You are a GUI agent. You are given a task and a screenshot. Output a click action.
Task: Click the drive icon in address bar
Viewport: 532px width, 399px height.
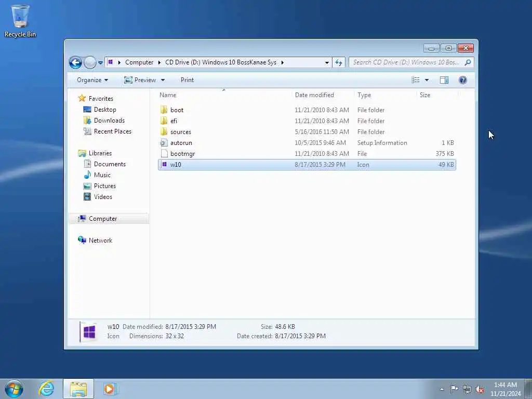tap(111, 62)
